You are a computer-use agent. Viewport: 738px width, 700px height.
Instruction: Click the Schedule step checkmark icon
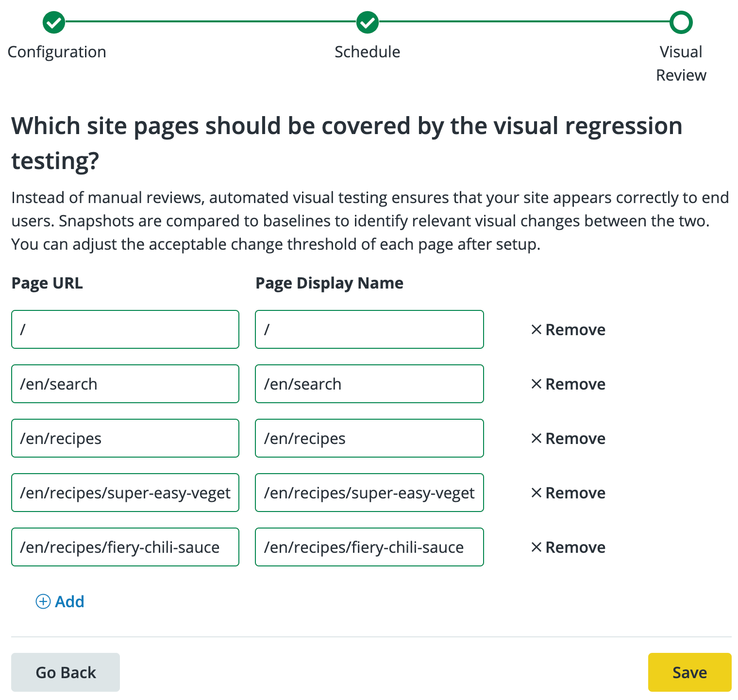point(367,22)
